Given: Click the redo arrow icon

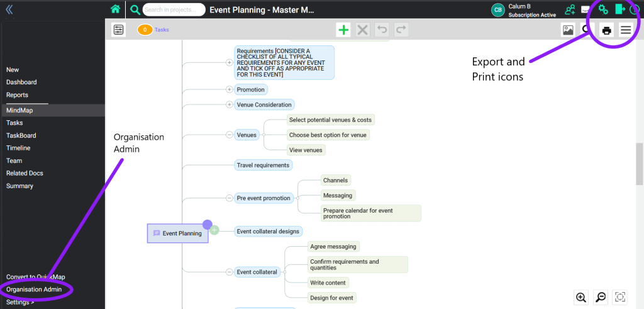Looking at the screenshot, I should point(401,30).
